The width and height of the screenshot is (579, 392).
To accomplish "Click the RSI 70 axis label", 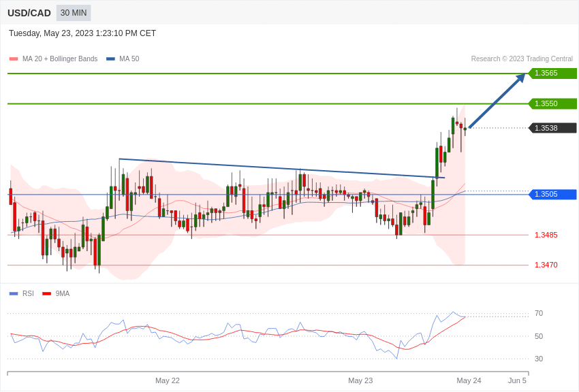I will [x=539, y=314].
